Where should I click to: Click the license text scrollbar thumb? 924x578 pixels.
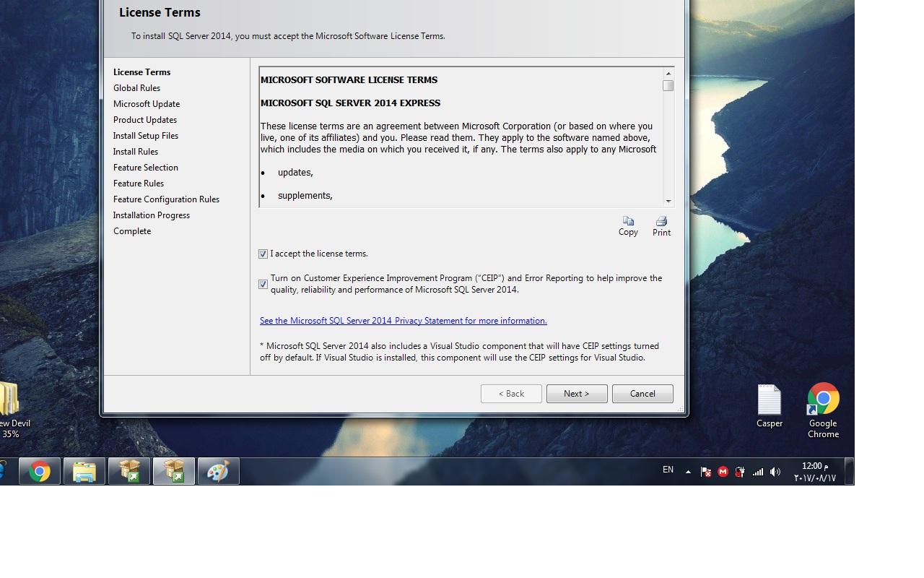tap(668, 86)
